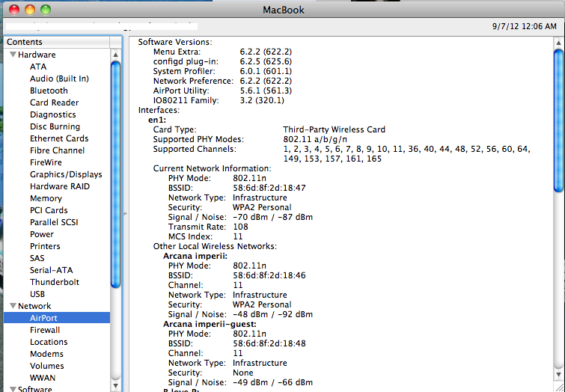The width and height of the screenshot is (565, 392).
Task: Select Thunderbolt entry
Action: click(55, 282)
